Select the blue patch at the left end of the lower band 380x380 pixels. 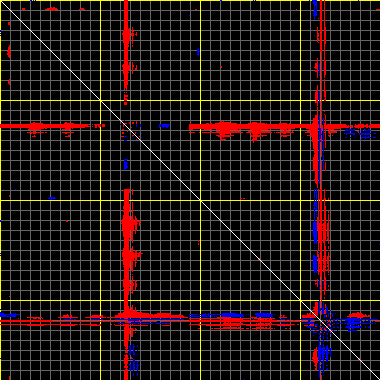pos(9,315)
